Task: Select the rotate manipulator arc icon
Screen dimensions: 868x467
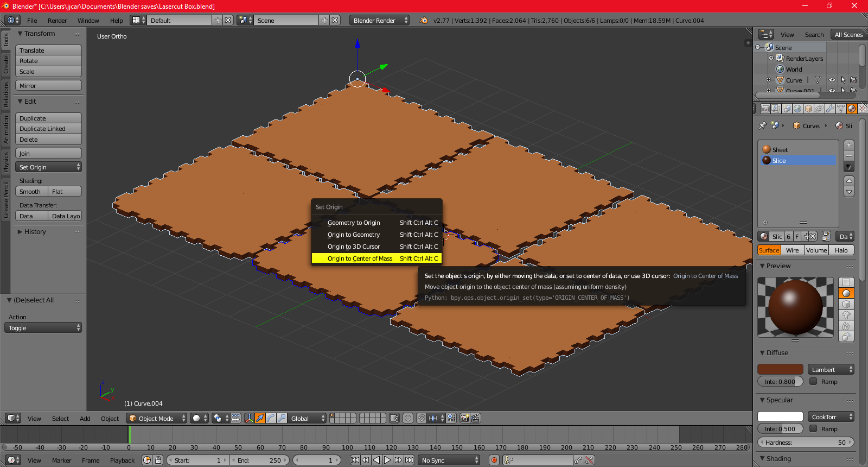Action: (271, 418)
